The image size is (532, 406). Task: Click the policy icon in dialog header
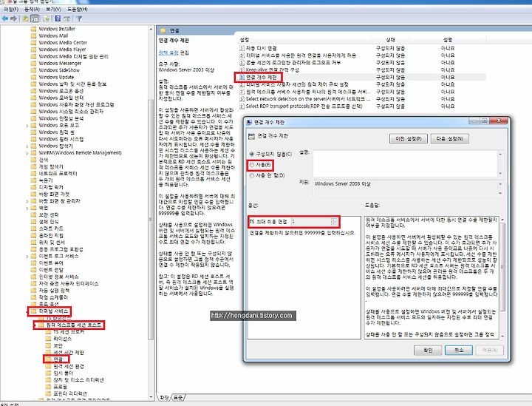click(251, 136)
